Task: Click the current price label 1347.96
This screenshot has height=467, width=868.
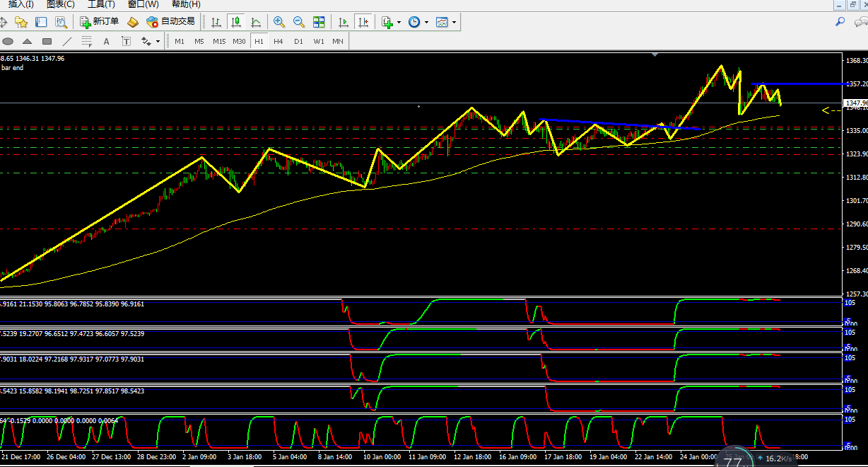Action: [857, 103]
